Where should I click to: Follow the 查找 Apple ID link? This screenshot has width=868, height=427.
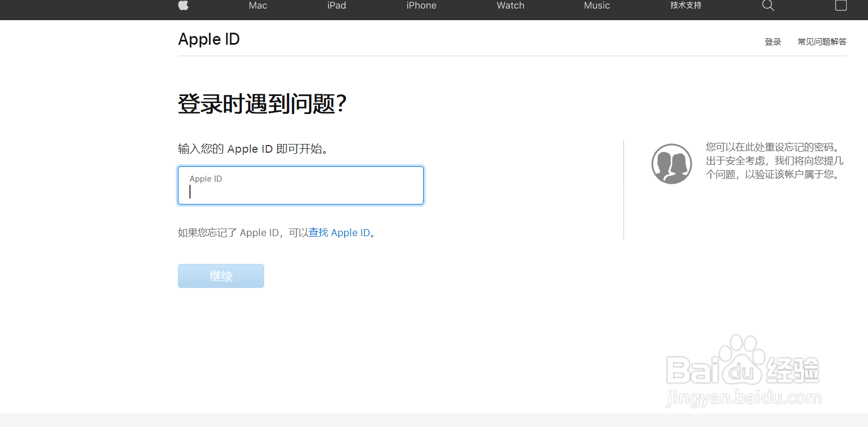[340, 233]
